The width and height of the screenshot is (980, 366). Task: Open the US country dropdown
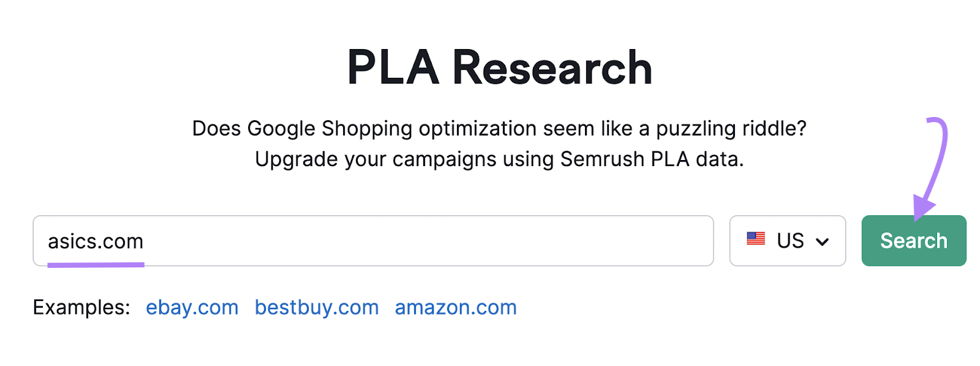tap(787, 240)
